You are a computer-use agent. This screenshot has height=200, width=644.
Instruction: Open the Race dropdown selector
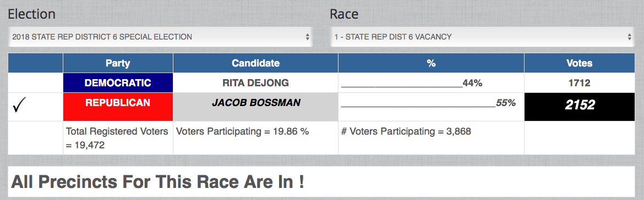click(482, 37)
